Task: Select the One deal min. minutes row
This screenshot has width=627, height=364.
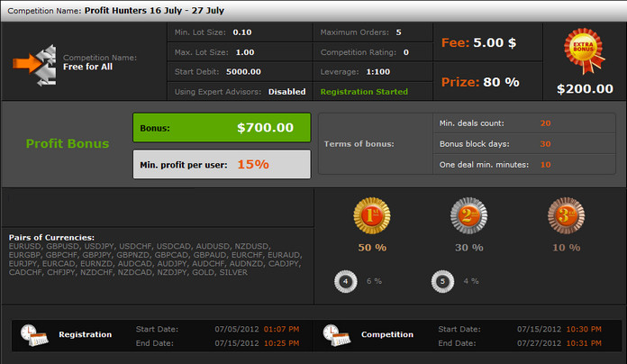Action: [523, 164]
